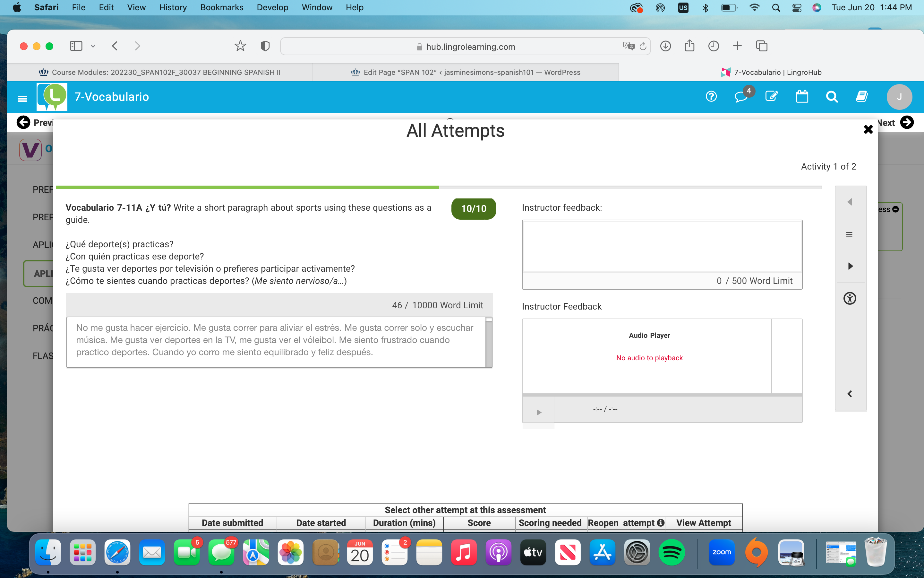Switch to the 7-Vocabulario LingroHub tab
924x578 pixels.
[x=771, y=72]
